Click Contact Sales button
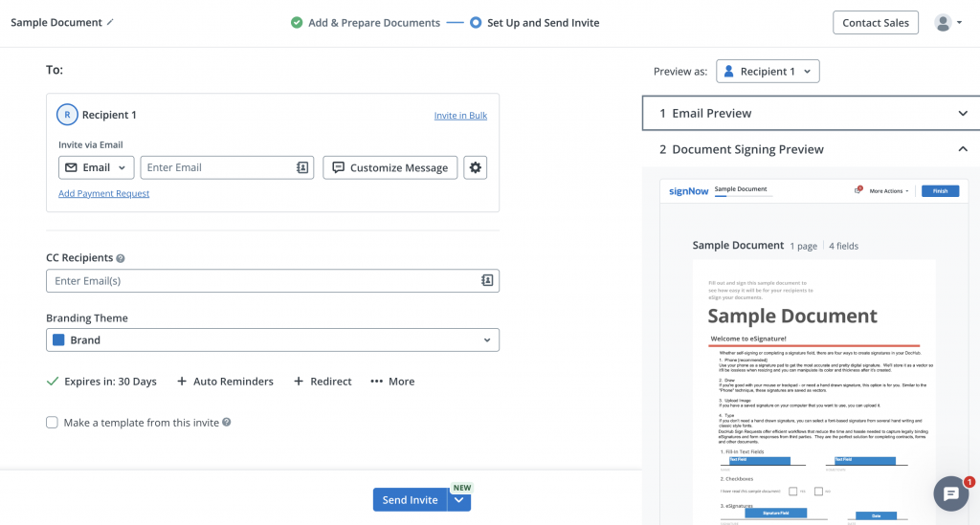The height and width of the screenshot is (525, 980). [875, 23]
